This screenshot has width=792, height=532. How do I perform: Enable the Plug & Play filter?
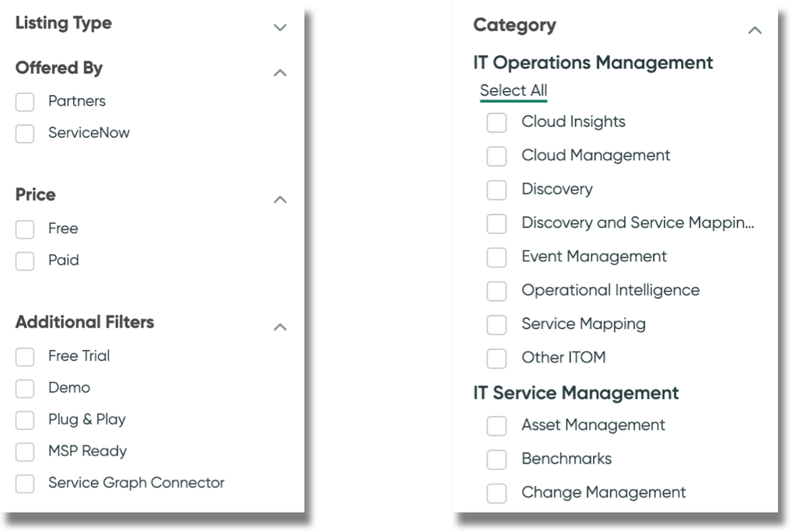coord(24,419)
